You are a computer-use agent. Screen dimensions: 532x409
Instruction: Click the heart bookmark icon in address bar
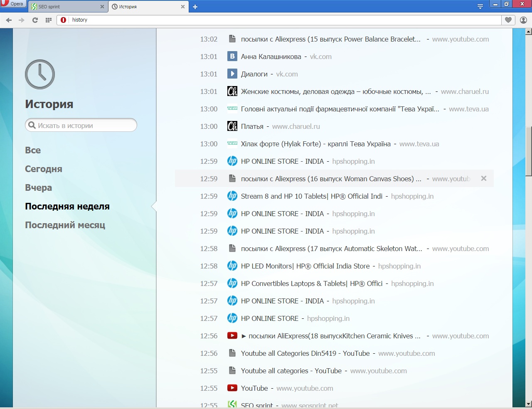point(508,20)
